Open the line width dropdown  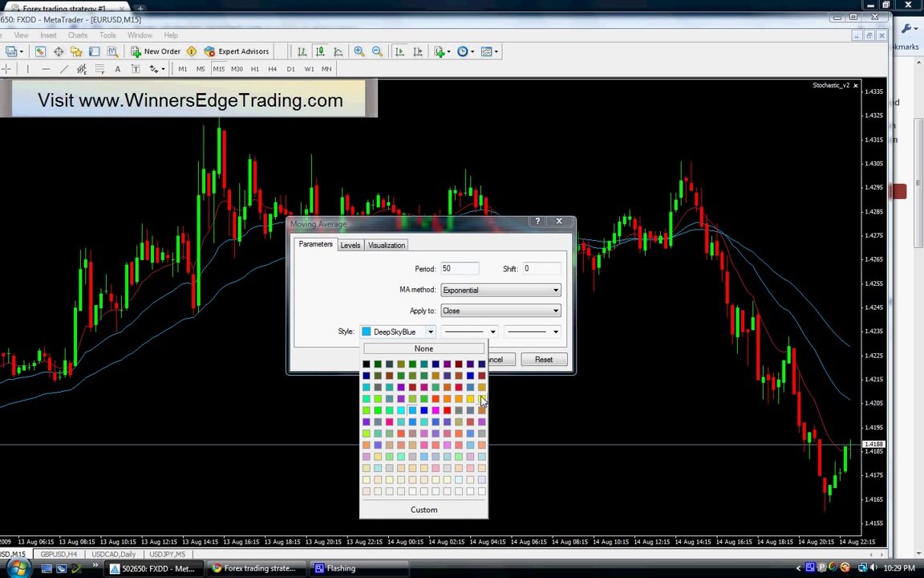pyautogui.click(x=532, y=332)
